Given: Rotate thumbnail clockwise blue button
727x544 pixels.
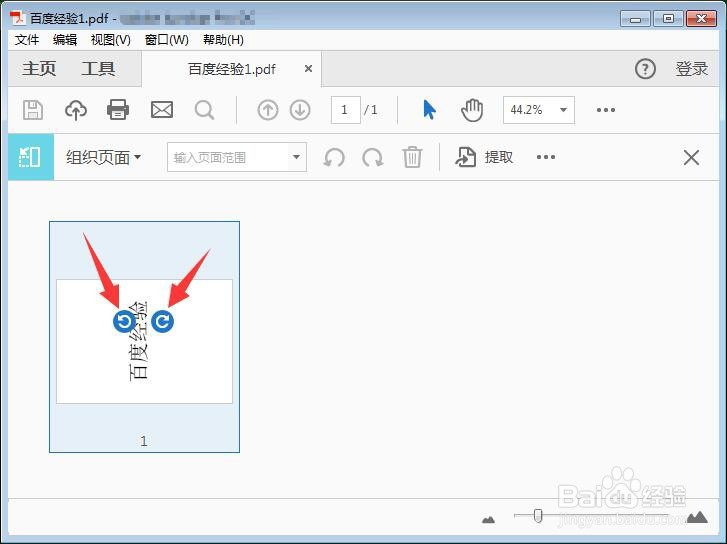Looking at the screenshot, I should (x=162, y=321).
